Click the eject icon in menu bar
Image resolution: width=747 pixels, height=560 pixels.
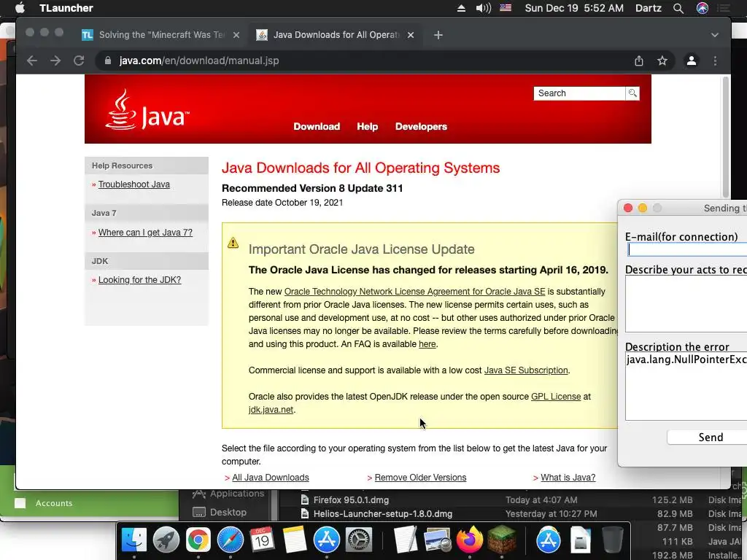click(x=461, y=8)
